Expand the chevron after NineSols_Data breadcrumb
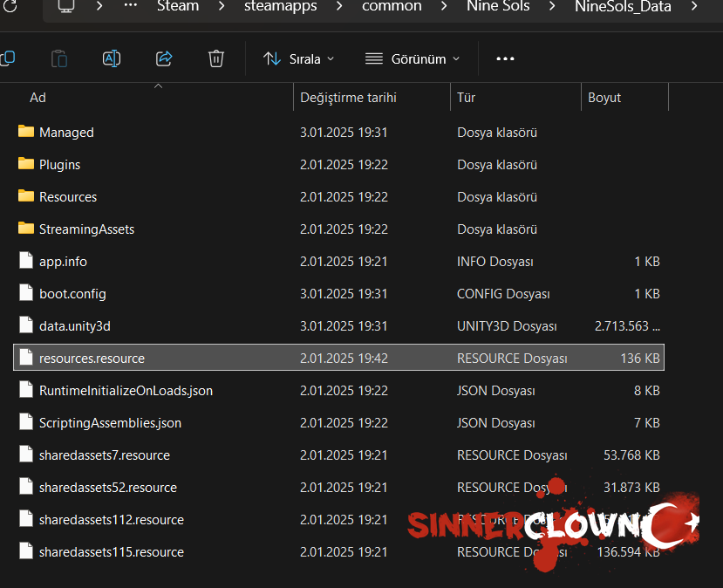The width and height of the screenshot is (723, 588). (694, 6)
